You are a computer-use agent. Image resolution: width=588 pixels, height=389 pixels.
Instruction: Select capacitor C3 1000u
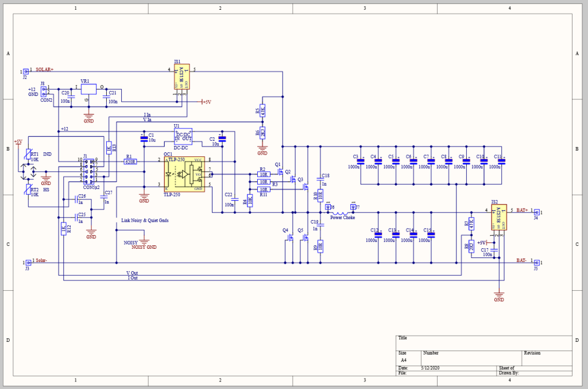360,161
